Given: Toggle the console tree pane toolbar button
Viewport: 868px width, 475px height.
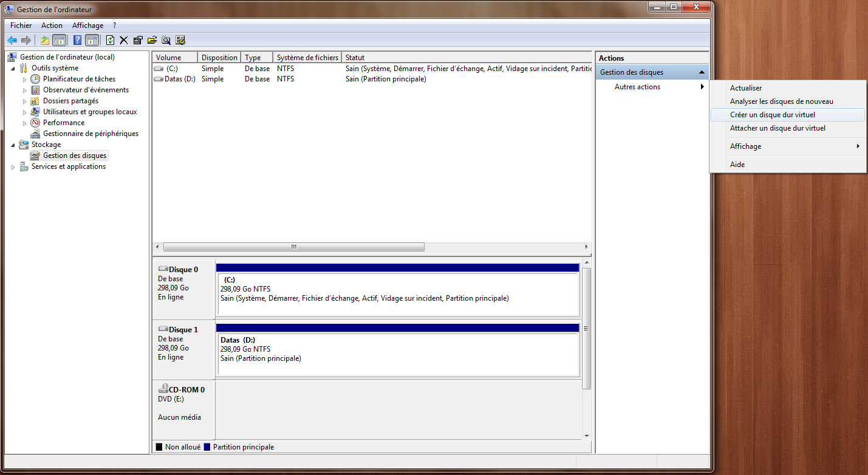Looking at the screenshot, I should click(x=60, y=40).
